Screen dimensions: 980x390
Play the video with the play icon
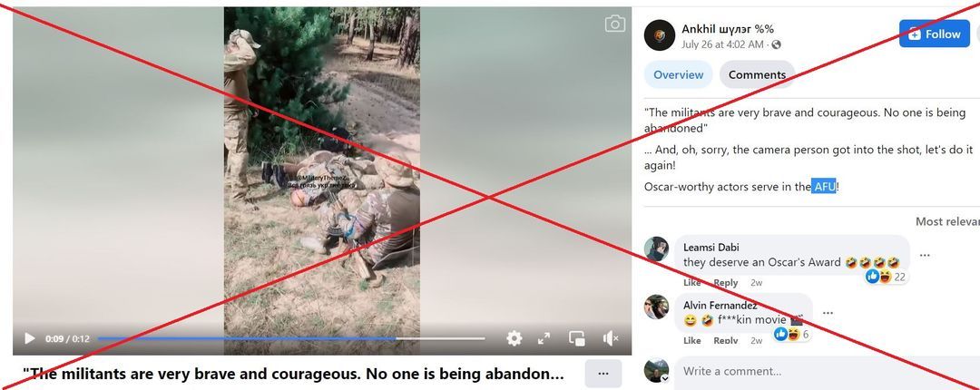pos(29,338)
